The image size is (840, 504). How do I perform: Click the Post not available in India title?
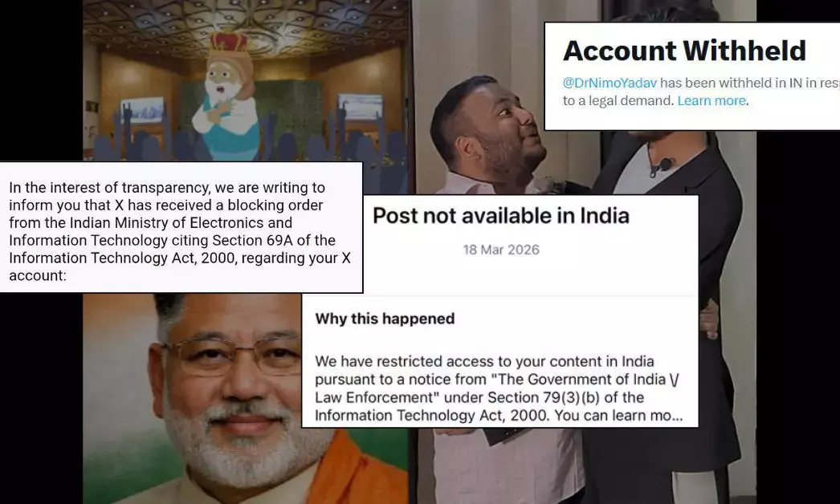coord(501,216)
